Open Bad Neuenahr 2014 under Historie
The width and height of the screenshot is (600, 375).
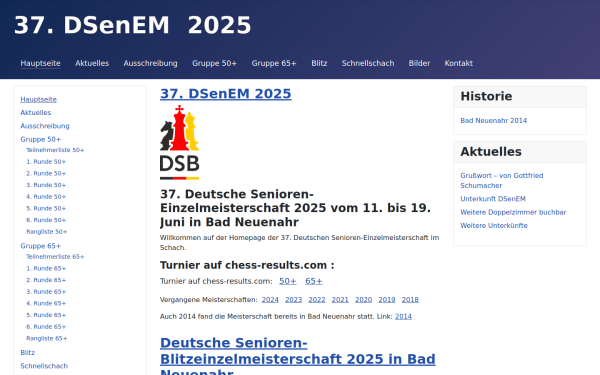(494, 121)
